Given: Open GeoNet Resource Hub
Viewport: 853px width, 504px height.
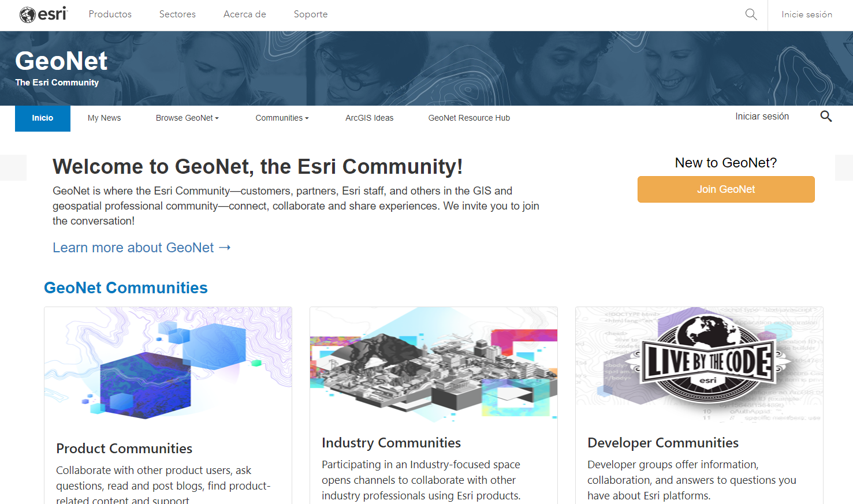Looking at the screenshot, I should pos(469,118).
